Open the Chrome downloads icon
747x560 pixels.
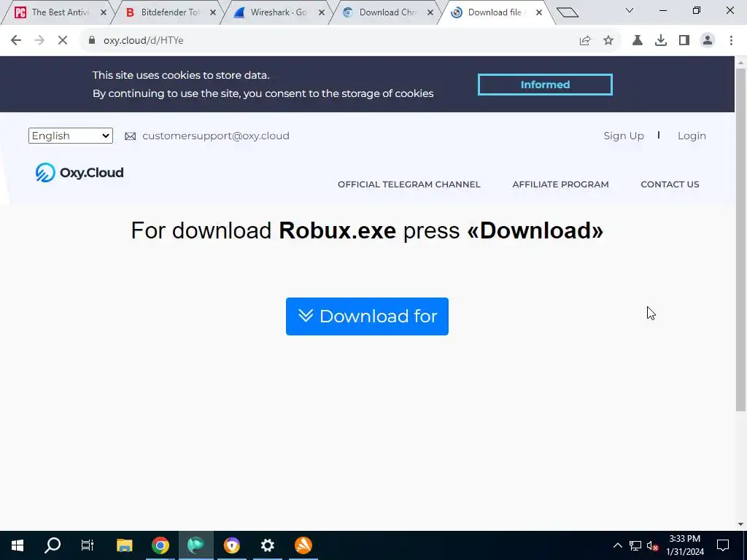661,41
